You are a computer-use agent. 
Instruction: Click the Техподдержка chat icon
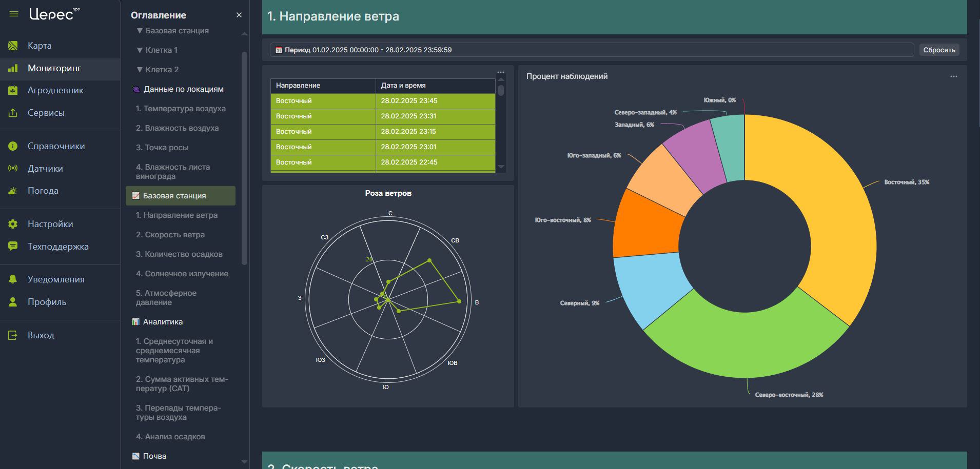click(x=13, y=247)
